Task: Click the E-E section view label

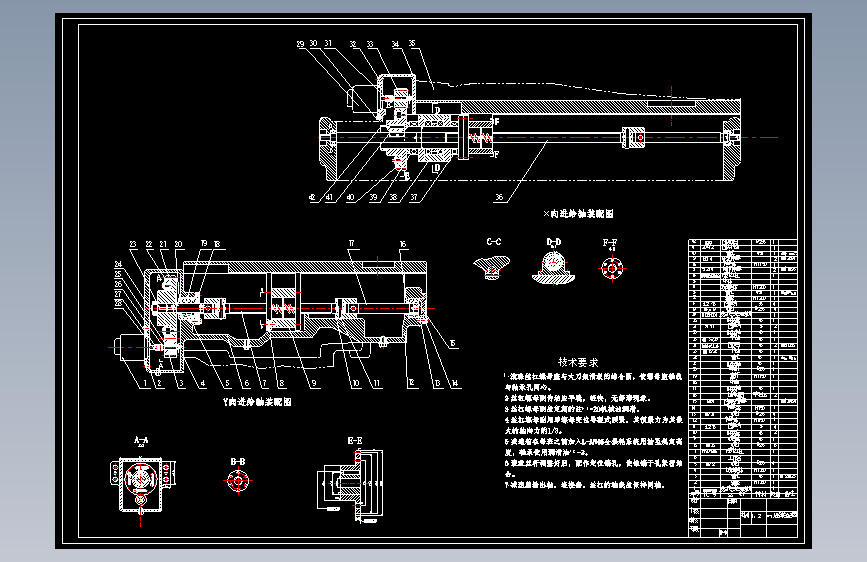Action: 355,441
